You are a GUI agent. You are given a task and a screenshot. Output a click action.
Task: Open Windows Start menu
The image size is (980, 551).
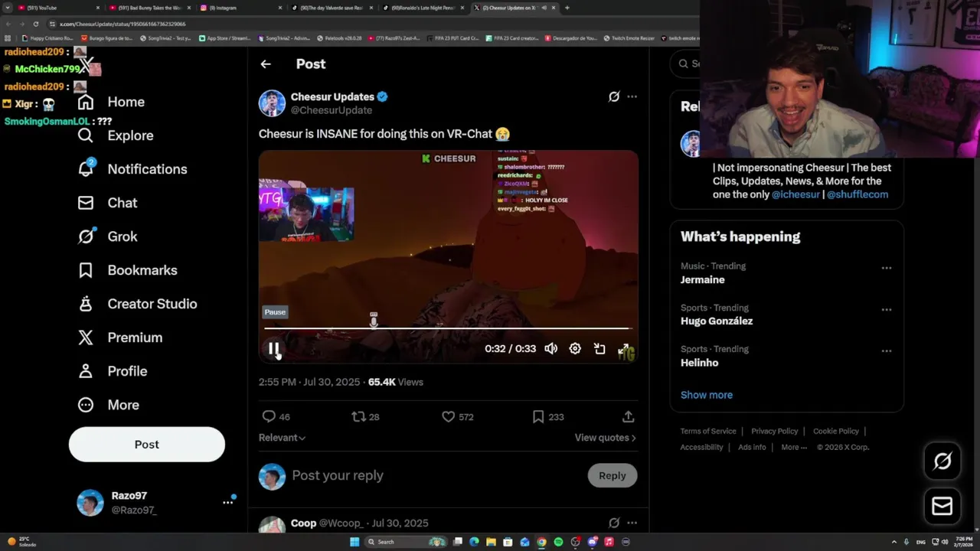[354, 542]
